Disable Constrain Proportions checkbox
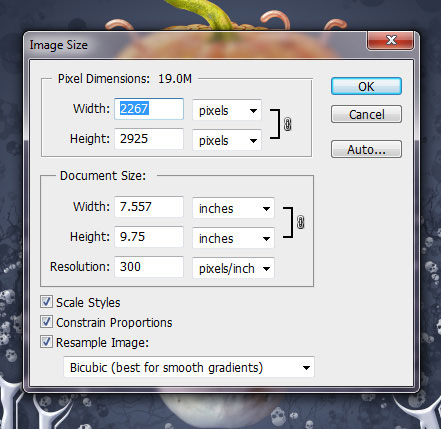Image resolution: width=441 pixels, height=429 pixels. click(46, 322)
